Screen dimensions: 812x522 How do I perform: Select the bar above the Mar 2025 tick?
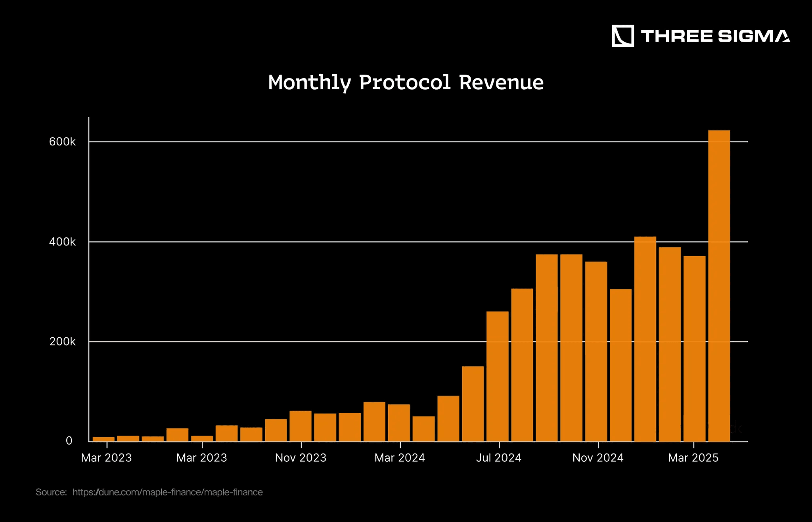(694, 349)
